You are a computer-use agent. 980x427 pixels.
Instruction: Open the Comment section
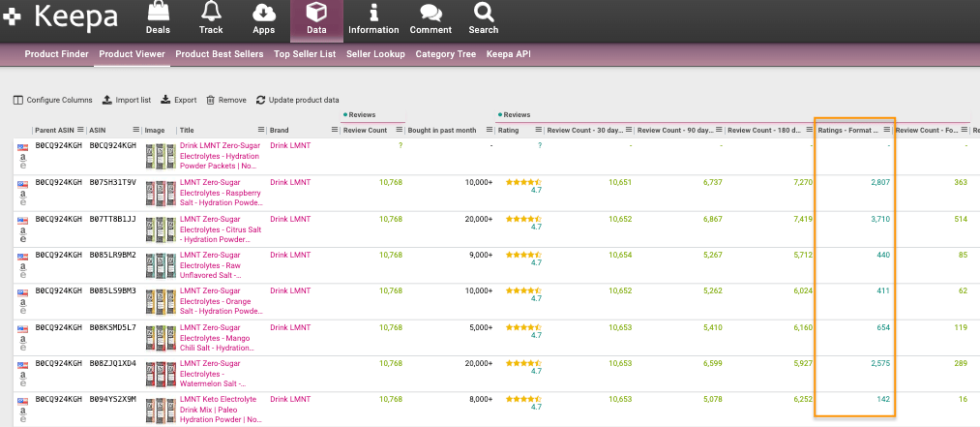(x=431, y=17)
